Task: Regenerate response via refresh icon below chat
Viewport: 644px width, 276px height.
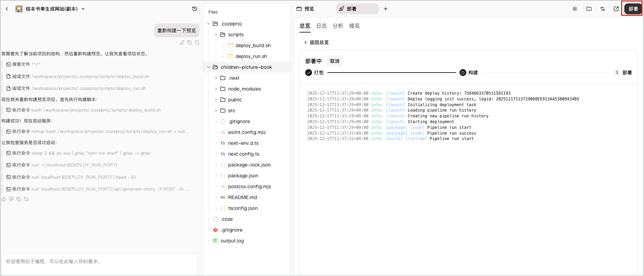Action: [x=26, y=199]
